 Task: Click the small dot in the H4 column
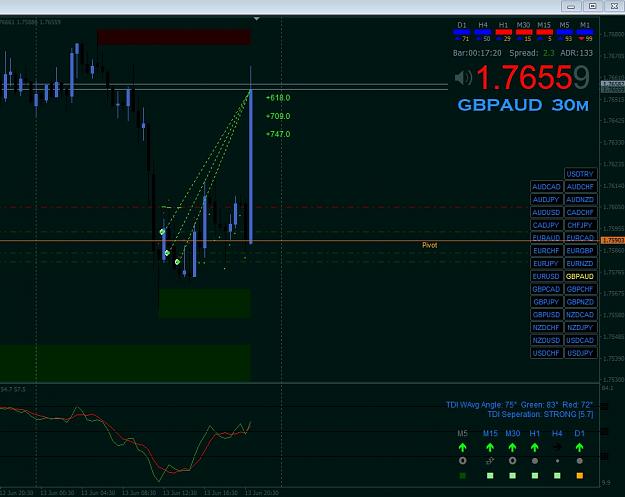557,461
